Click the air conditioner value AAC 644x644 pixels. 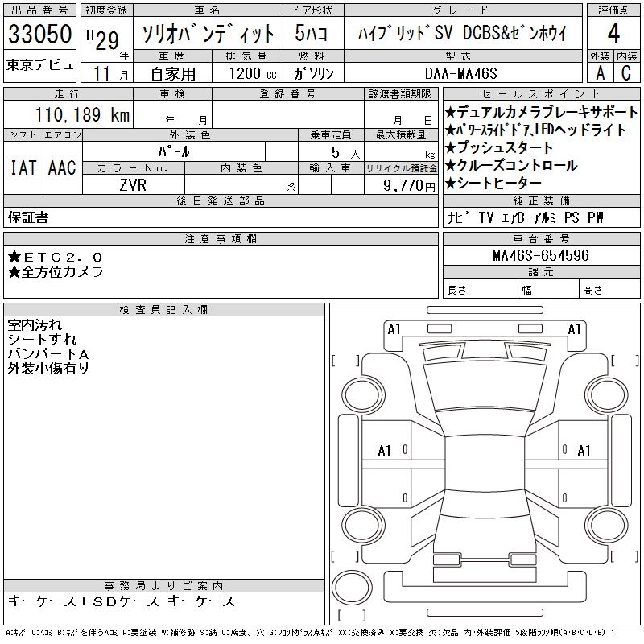[x=63, y=167]
